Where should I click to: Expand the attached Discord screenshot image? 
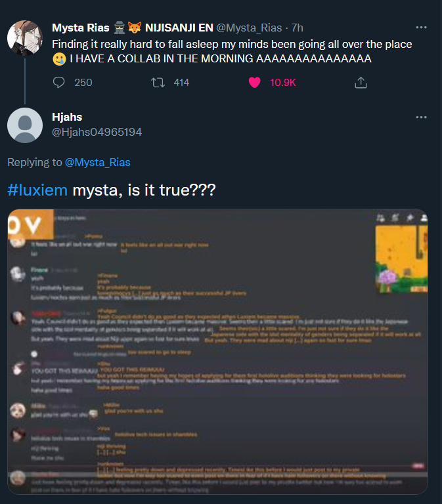coord(218,352)
